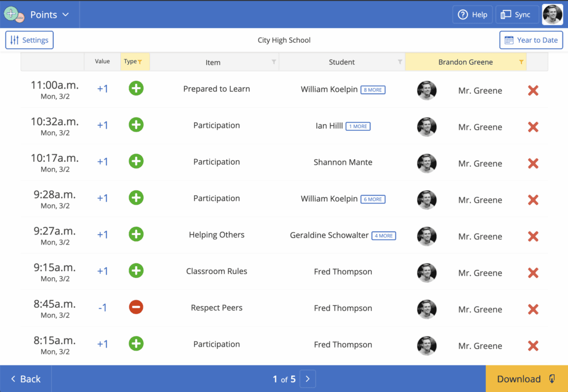
Task: Delete the 9:27a.m. Helping Others entry
Action: coord(533,236)
